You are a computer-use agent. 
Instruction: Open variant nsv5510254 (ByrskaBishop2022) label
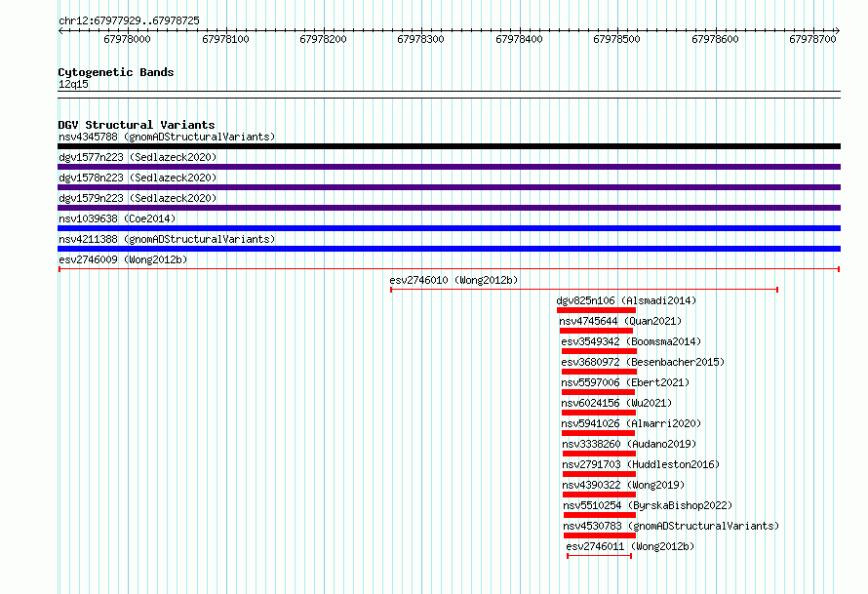[648, 505]
